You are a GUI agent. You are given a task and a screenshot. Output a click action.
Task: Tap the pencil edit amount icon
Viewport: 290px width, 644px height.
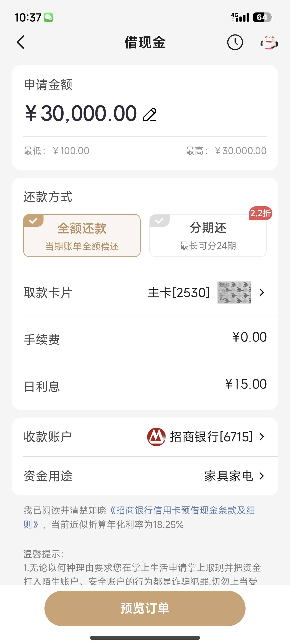pyautogui.click(x=150, y=115)
